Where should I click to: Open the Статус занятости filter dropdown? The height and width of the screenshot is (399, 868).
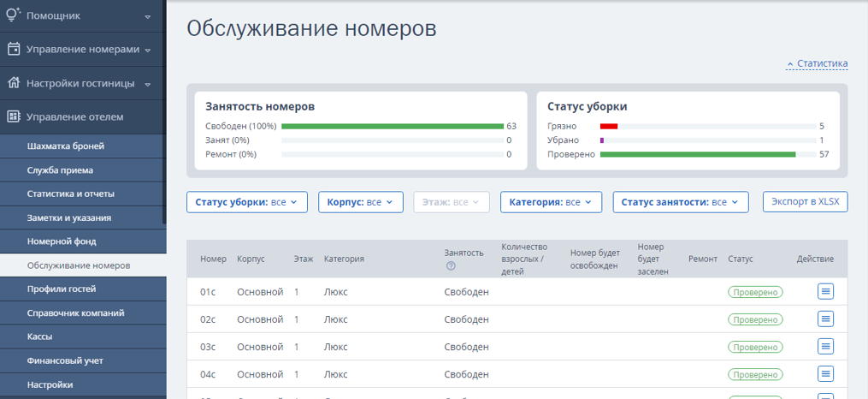pyautogui.click(x=681, y=202)
